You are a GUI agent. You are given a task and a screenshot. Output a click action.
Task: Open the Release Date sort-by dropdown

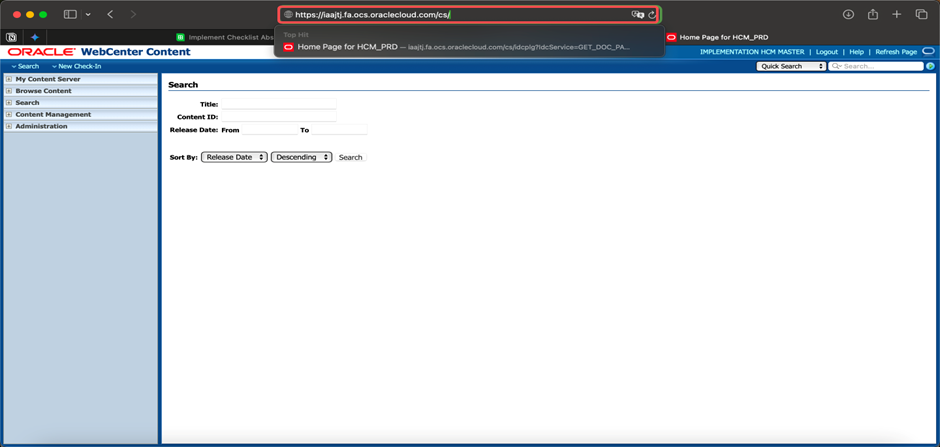pyautogui.click(x=234, y=157)
